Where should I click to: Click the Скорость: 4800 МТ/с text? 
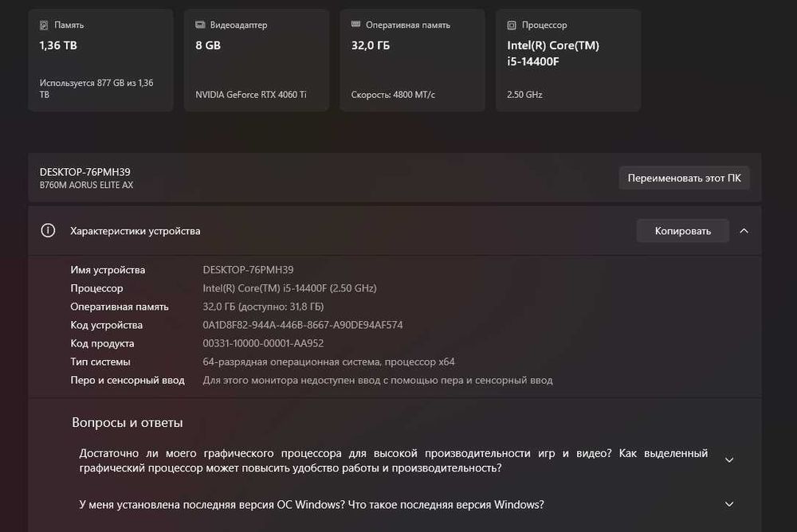point(393,95)
